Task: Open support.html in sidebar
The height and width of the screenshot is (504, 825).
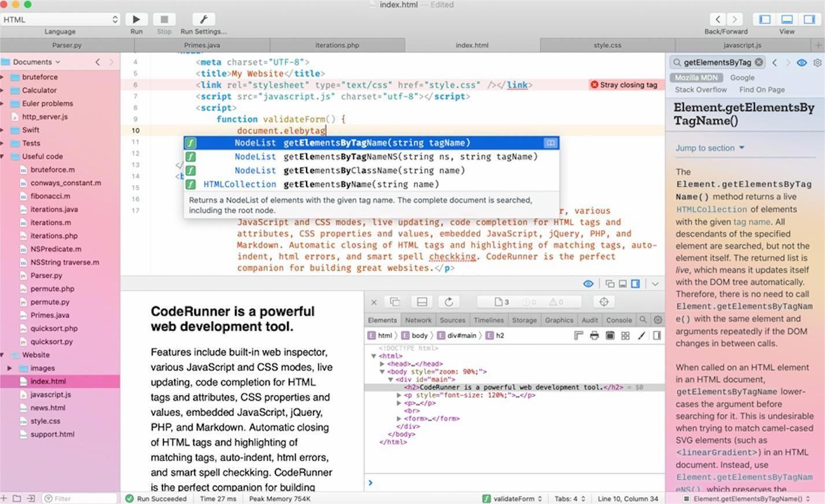Action: coord(52,435)
